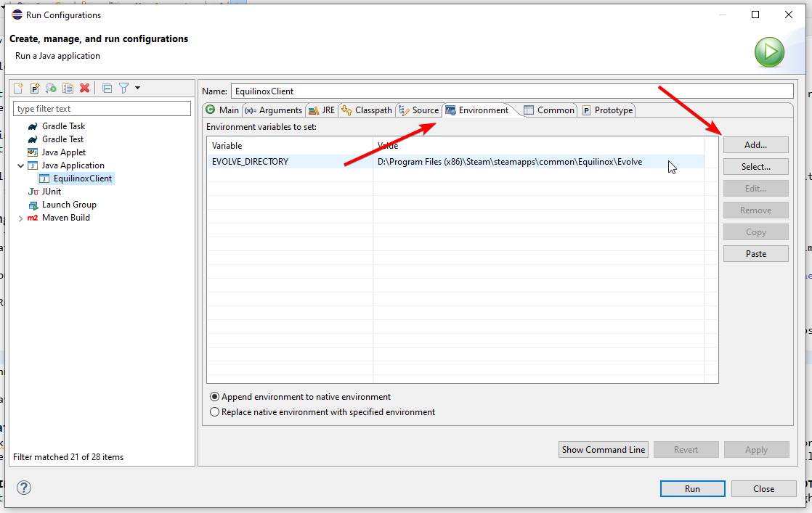Click the green Run icon in header
Screen dimensions: 812x513
pyautogui.click(x=770, y=52)
